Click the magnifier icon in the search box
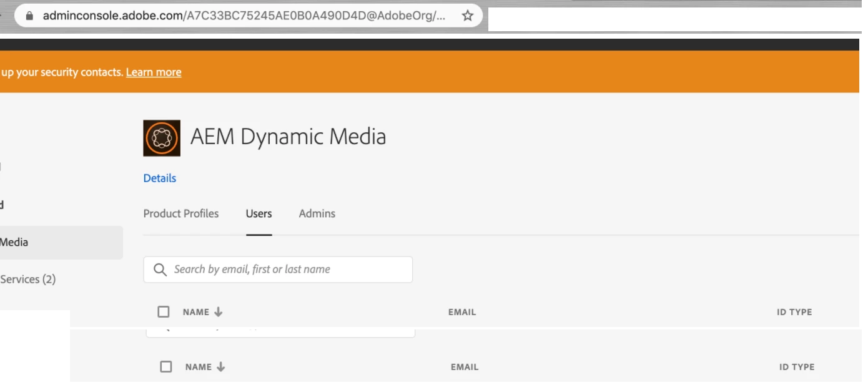 point(160,270)
